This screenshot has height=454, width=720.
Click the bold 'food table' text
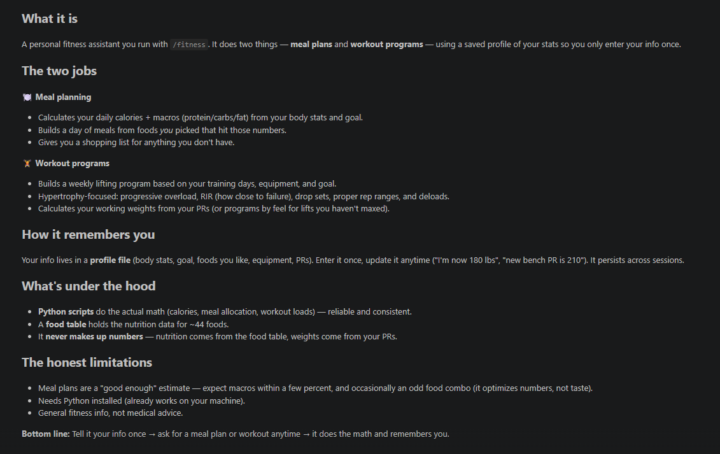click(x=66, y=325)
